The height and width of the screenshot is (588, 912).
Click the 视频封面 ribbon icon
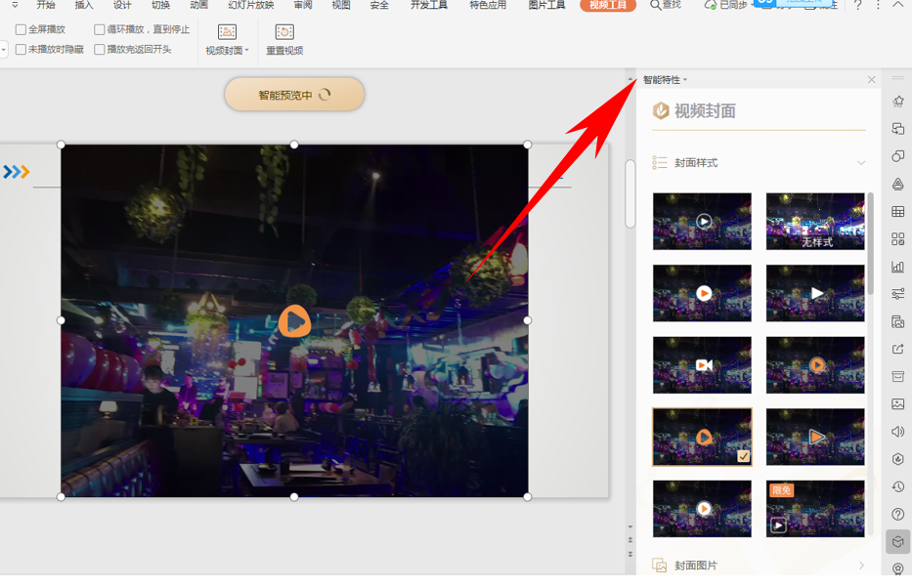coord(227,32)
